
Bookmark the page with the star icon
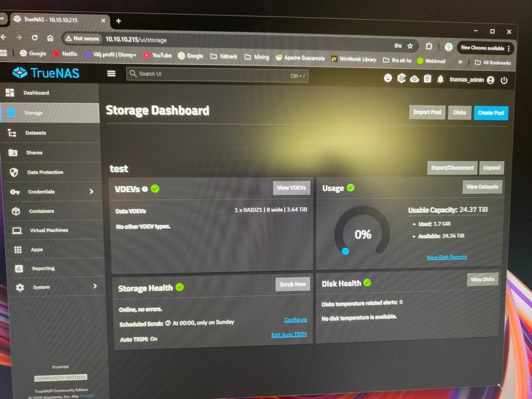[410, 46]
